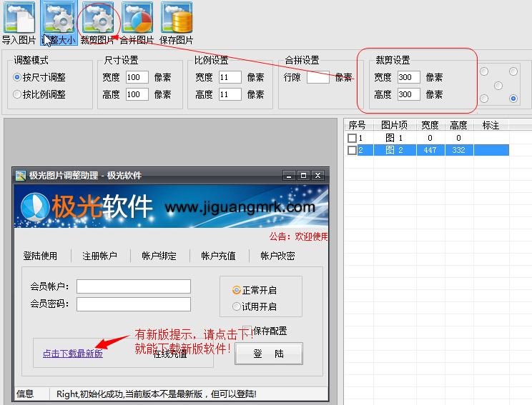Screen dimensions: 532x405
Task: Click the 宽度 column header in list
Action: pyautogui.click(x=430, y=126)
